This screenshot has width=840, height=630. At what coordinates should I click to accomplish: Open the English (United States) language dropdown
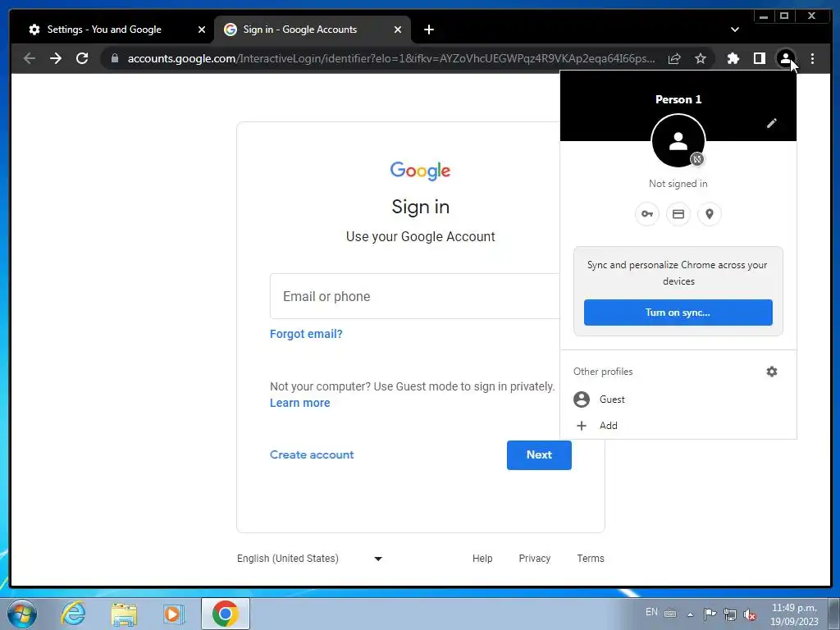coord(309,558)
